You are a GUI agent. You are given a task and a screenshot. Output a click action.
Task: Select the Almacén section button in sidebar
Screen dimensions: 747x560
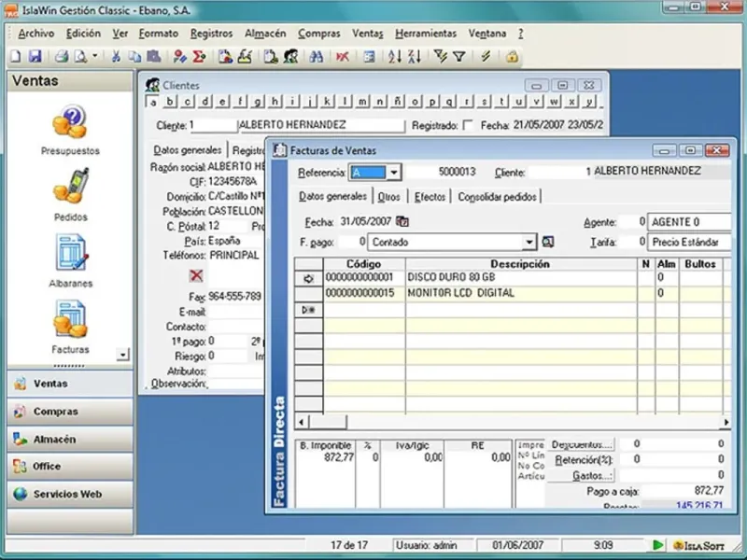[x=70, y=439]
